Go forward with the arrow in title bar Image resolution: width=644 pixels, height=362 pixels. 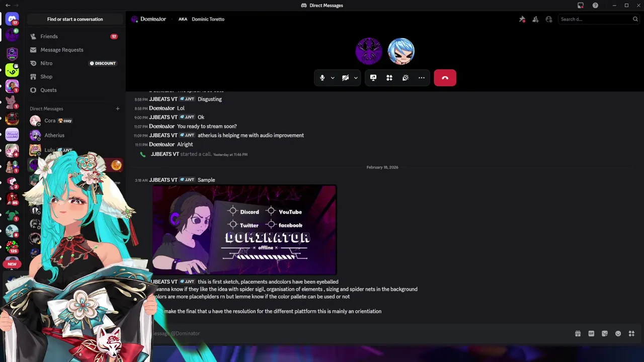click(17, 6)
